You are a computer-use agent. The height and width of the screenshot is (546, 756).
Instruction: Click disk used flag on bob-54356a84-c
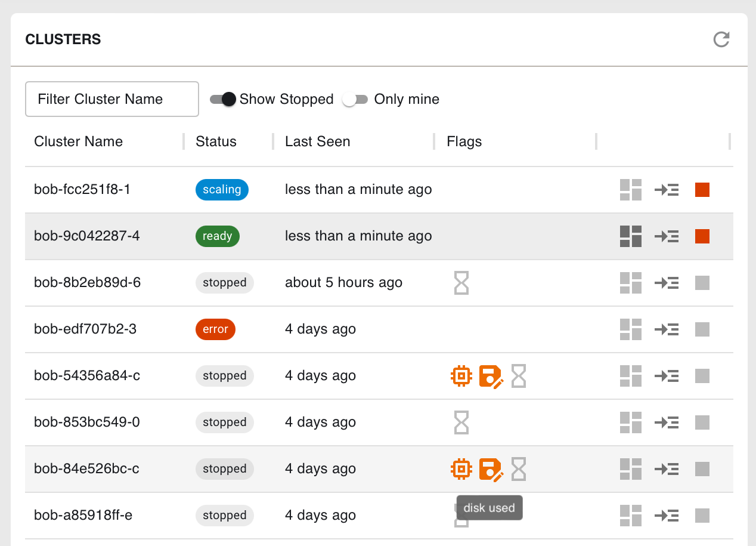[491, 377]
